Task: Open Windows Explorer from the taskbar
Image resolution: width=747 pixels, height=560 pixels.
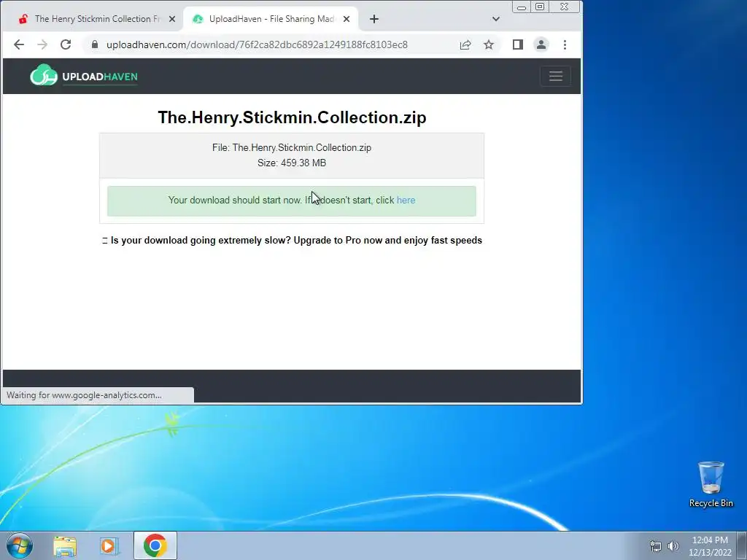Action: (x=65, y=546)
